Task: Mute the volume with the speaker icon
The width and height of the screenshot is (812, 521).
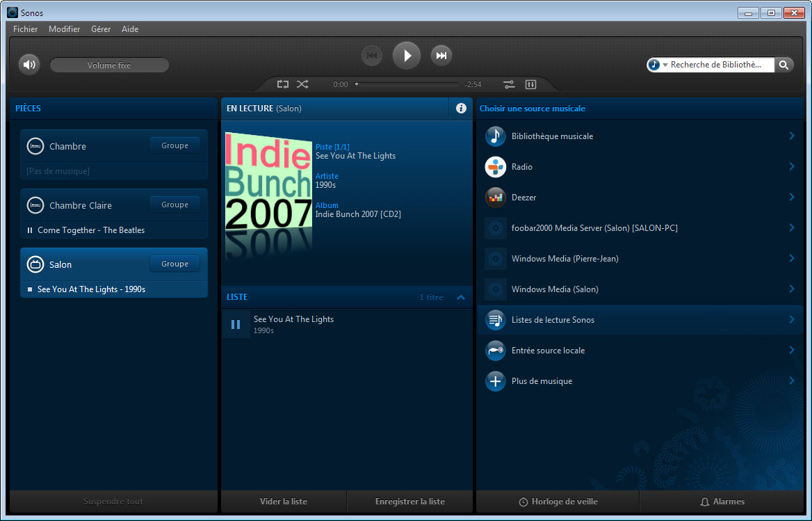Action: point(29,65)
